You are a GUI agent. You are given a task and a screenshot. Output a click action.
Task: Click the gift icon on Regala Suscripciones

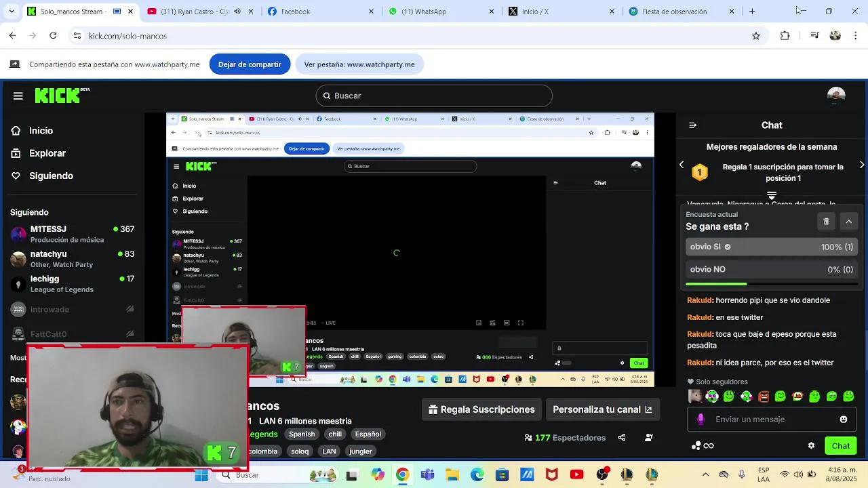coord(433,409)
